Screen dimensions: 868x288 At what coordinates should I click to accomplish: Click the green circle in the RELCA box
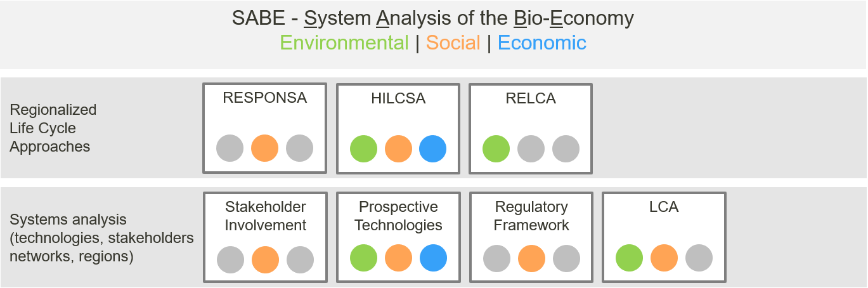click(496, 148)
